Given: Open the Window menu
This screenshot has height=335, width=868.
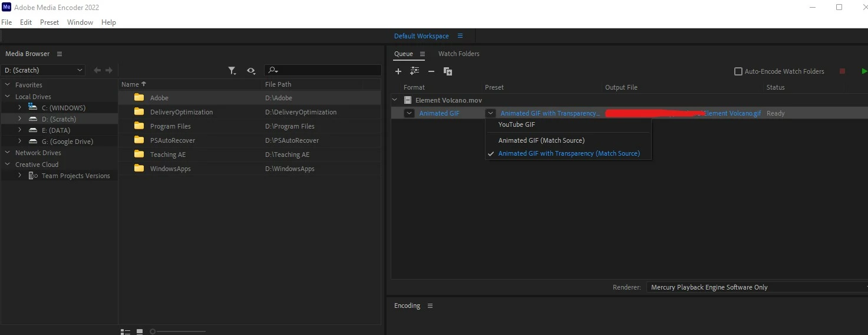Looking at the screenshot, I should (80, 22).
